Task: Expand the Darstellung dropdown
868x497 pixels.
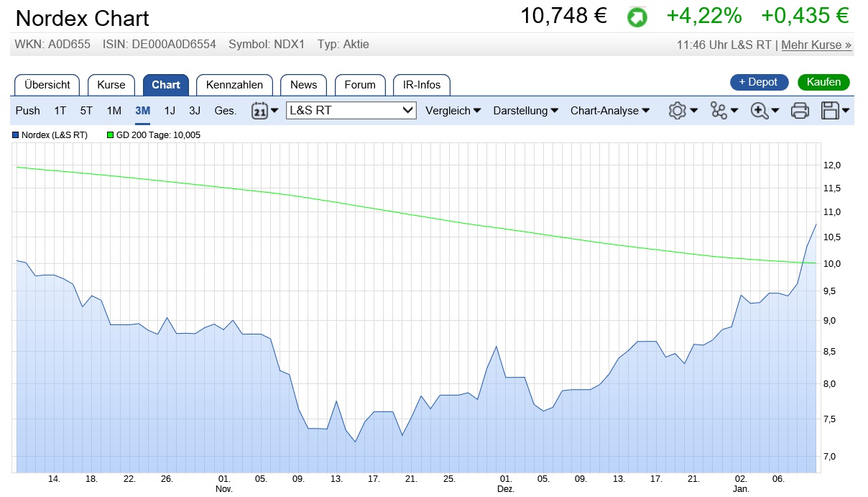Action: coord(526,111)
